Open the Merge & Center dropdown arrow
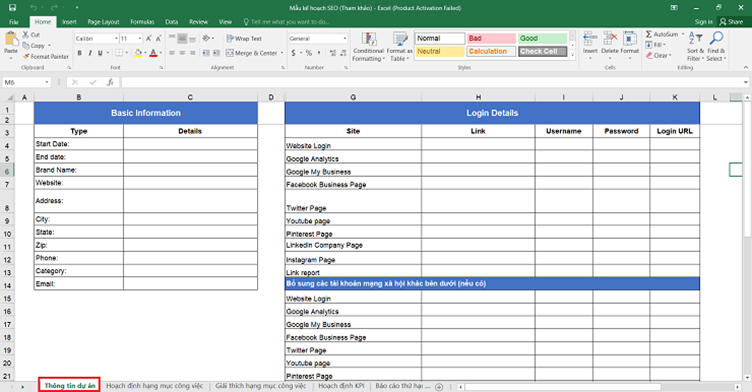Screen dimensions: 752x392 [x=282, y=53]
